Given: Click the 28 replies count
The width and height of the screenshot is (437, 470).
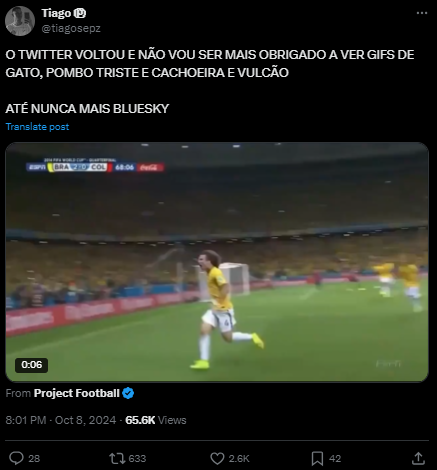Looking at the screenshot, I should pos(34,459).
